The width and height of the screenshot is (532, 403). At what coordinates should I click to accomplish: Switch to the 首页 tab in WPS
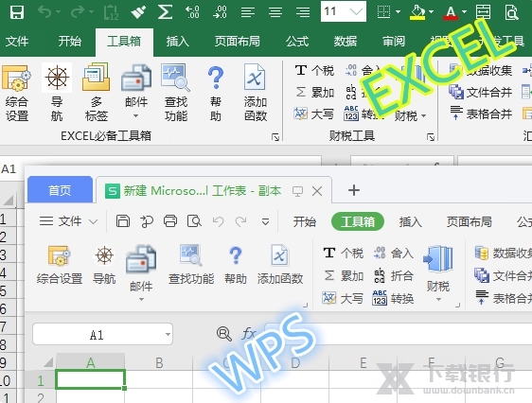pyautogui.click(x=60, y=190)
